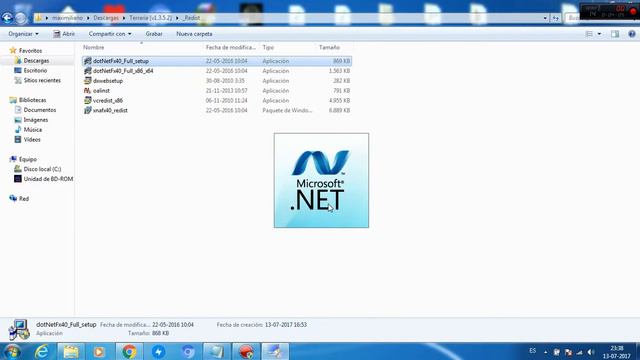640x360 pixels.
Task: Select the dxwebsetup file icon
Action: (87, 80)
